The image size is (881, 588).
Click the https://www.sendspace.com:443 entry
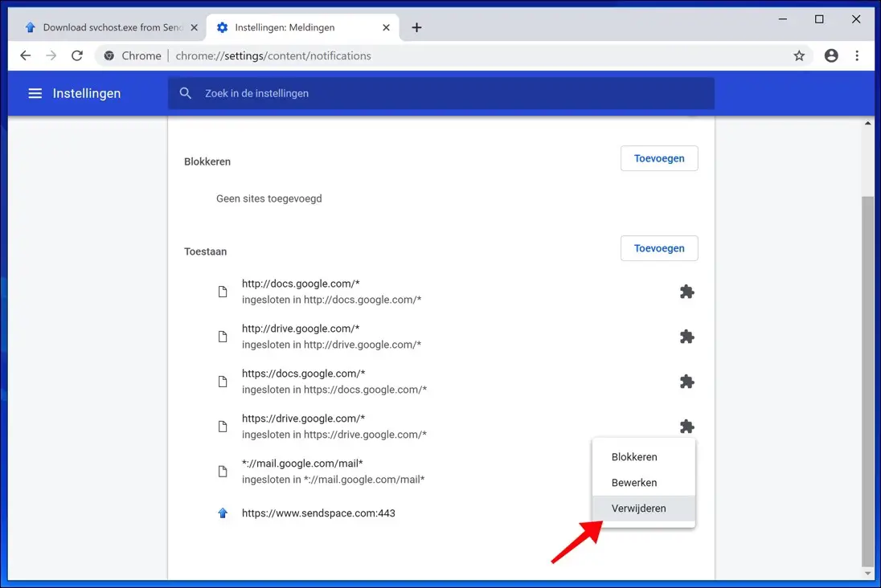(x=318, y=512)
